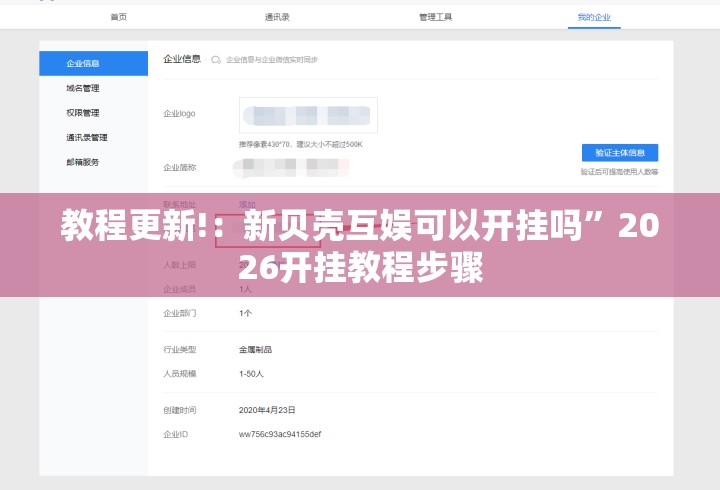Select 企业信息 in the sidebar
Image resolution: width=720 pixels, height=490 pixels.
point(94,63)
